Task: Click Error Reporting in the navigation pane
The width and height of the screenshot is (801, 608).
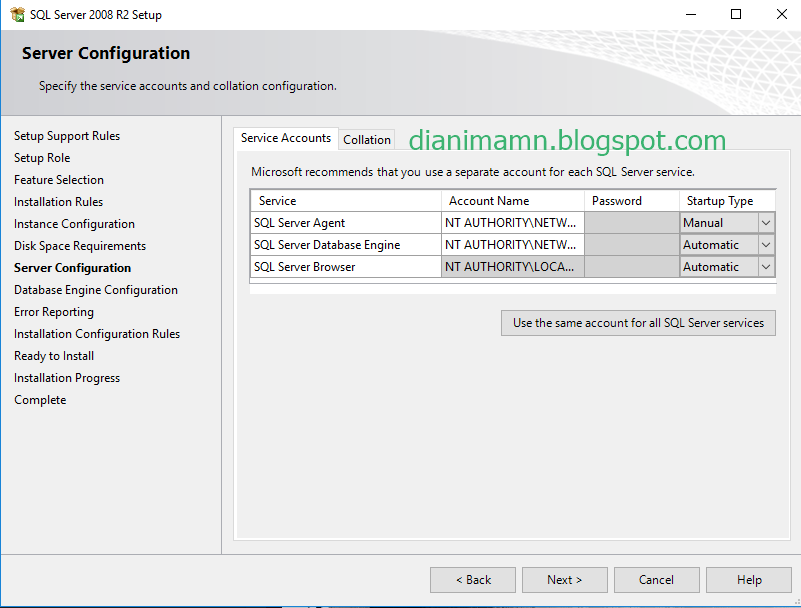Action: [x=53, y=311]
